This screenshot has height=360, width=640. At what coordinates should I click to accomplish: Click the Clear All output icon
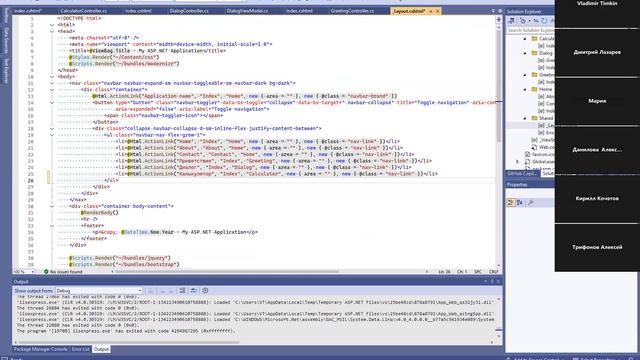(x=182, y=291)
